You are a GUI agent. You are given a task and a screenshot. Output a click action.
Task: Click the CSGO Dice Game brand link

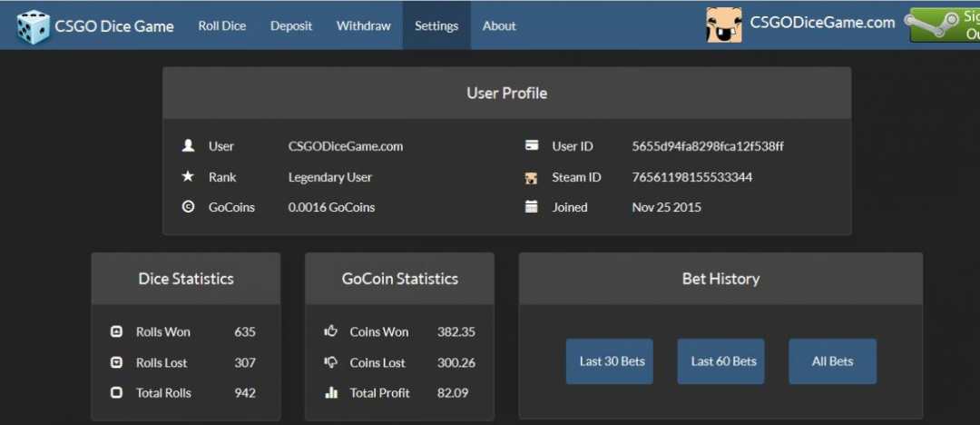pyautogui.click(x=114, y=26)
